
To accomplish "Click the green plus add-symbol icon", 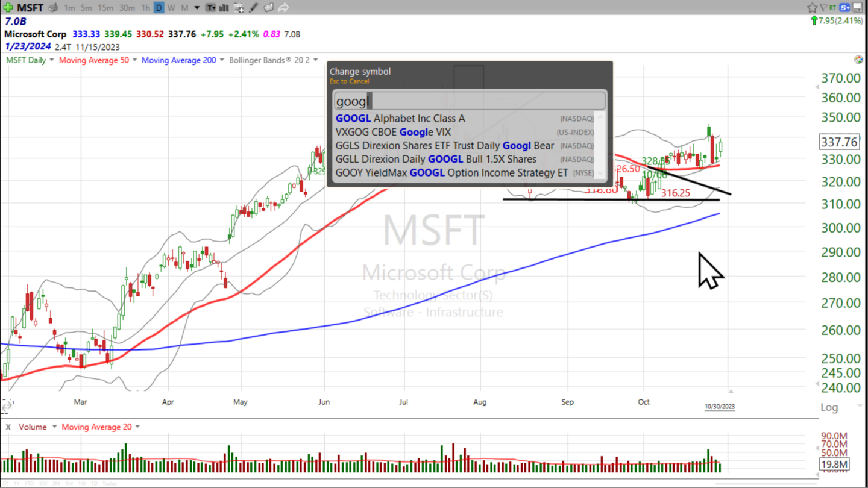I will click(8, 8).
